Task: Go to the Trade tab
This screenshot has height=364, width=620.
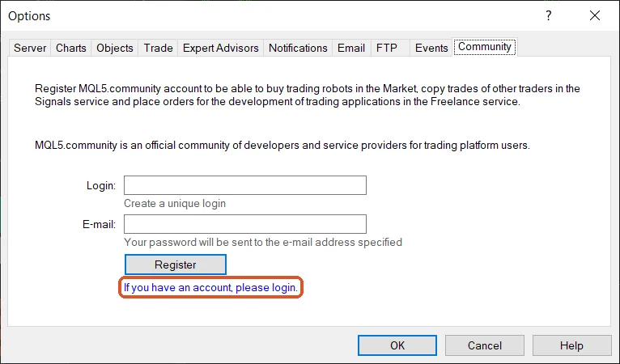Action: coord(158,48)
